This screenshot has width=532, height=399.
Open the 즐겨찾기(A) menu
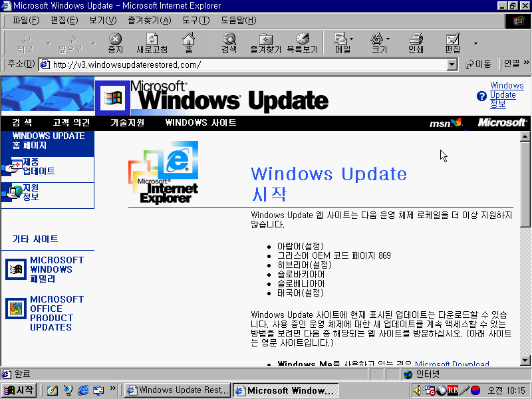(x=149, y=21)
